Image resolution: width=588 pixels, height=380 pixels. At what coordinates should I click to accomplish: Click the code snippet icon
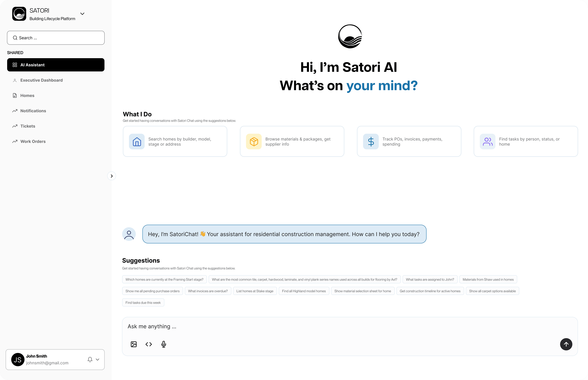[149, 344]
